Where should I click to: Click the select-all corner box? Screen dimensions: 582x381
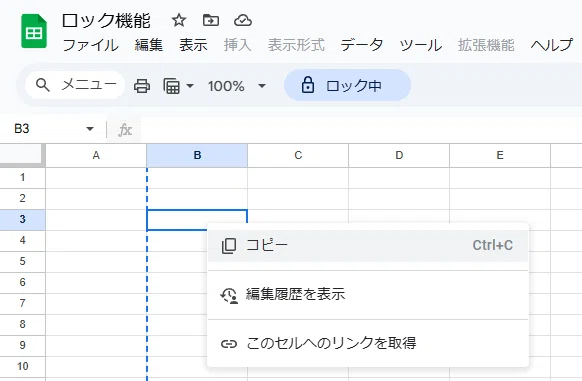coord(22,155)
